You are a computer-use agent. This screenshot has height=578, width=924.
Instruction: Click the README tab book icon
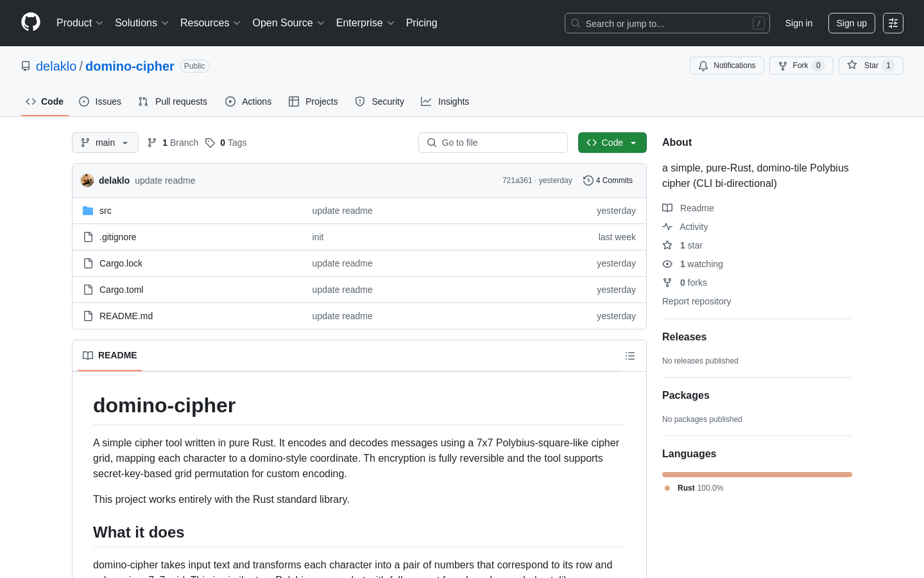tap(88, 356)
